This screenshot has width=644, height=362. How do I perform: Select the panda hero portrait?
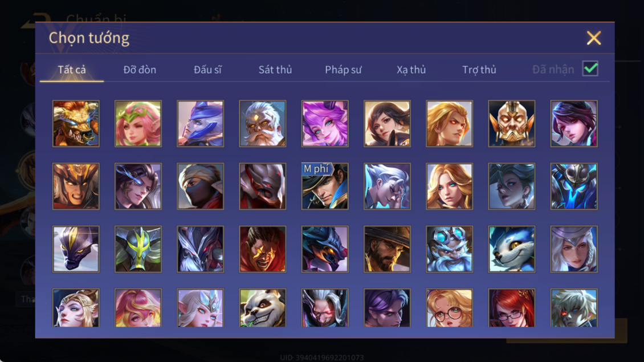coord(263,308)
